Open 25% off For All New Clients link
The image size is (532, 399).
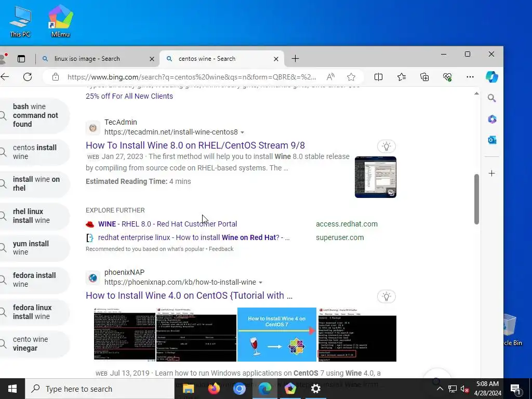click(129, 96)
